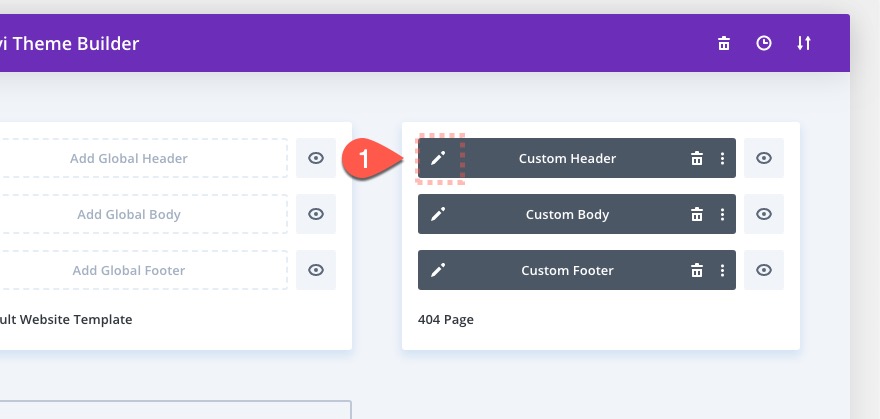Image resolution: width=880 pixels, height=419 pixels.
Task: Toggle Custom Footer visibility eye
Action: tap(764, 270)
